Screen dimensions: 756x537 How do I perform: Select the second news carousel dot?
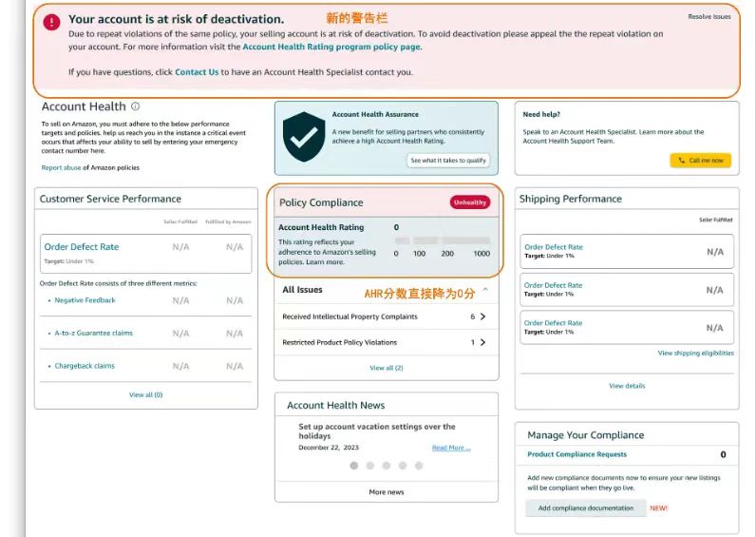pos(370,466)
